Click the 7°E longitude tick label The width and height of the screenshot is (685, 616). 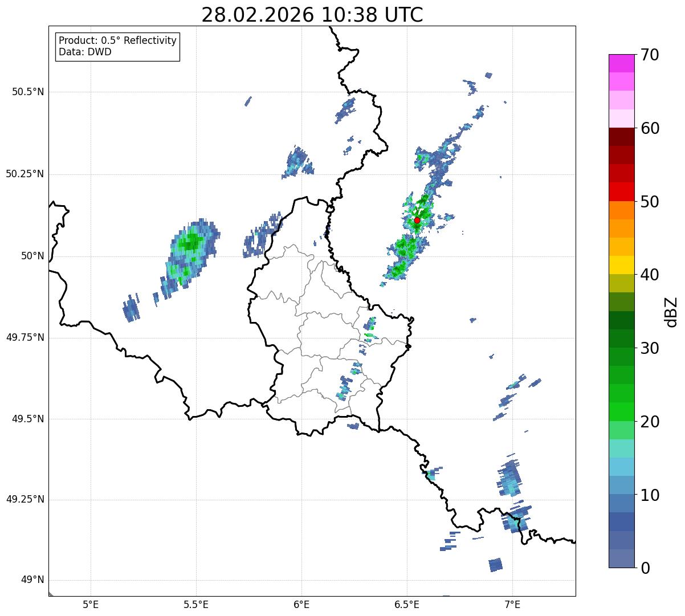512,604
